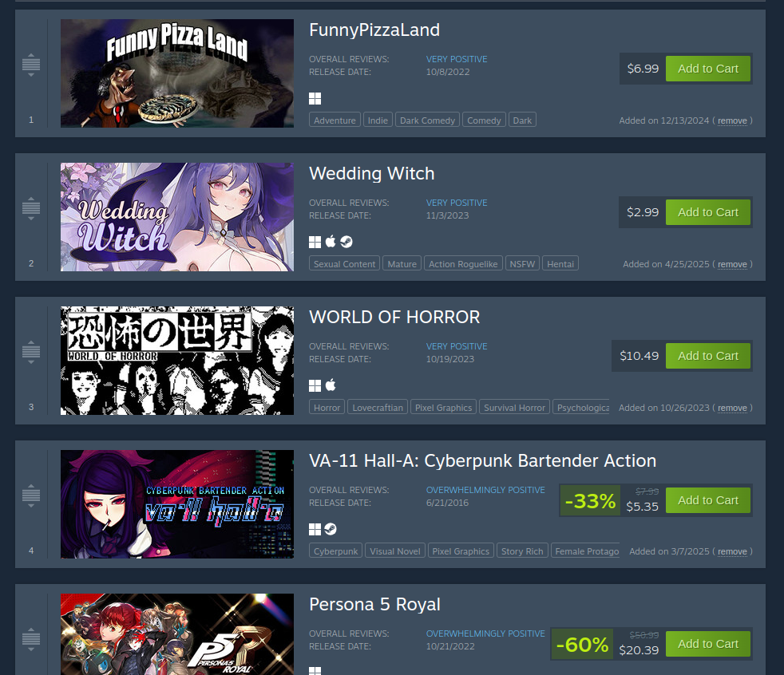Click the SteamOS icon under VA-11 Hall-A
This screenshot has height=675, width=784.
331,529
